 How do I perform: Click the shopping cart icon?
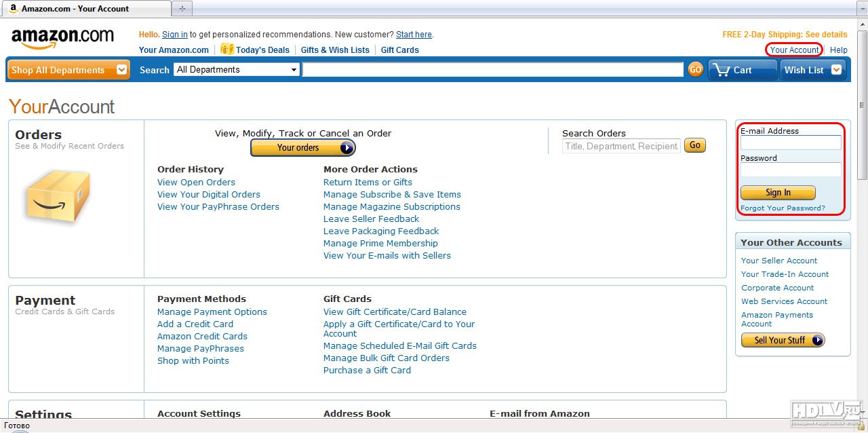[x=721, y=70]
